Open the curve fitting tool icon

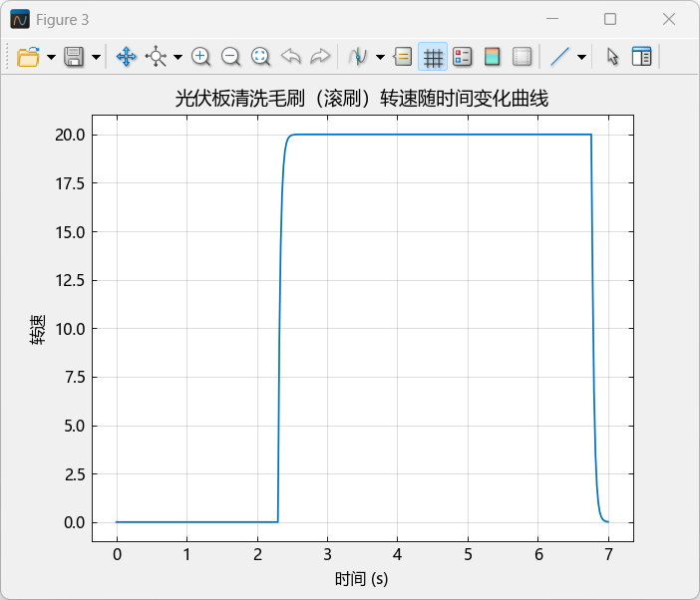358,57
